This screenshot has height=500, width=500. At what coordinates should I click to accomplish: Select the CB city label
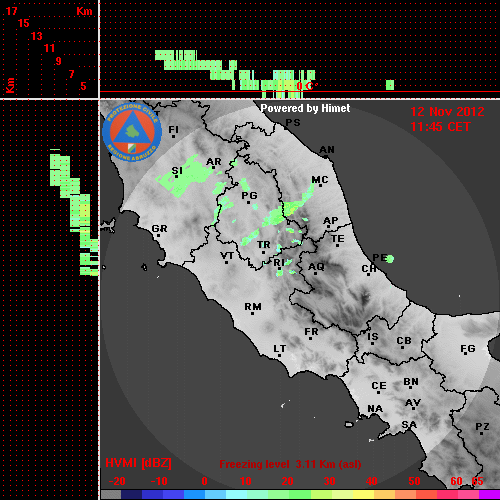(x=404, y=341)
